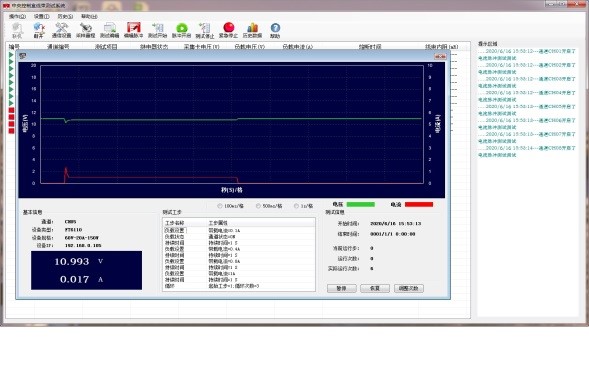Viewport: 589px width, 375px height.
Task: Click the red current (电流) color swatch
Action: tap(419, 204)
